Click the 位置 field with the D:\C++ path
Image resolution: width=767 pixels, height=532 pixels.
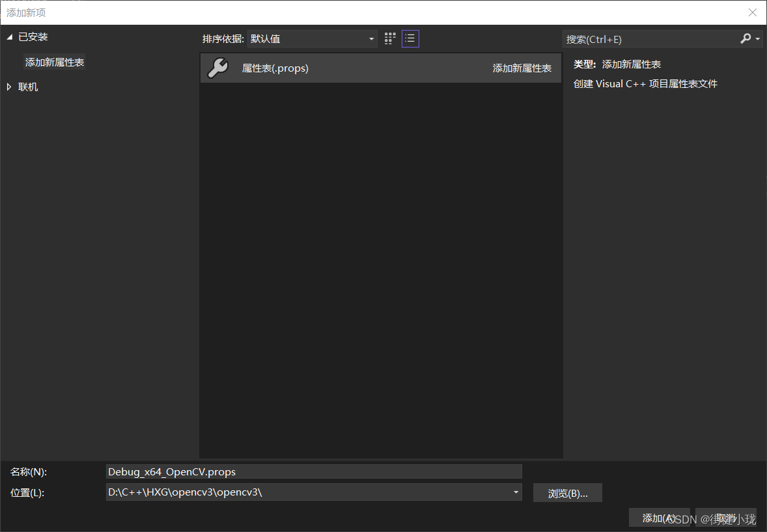[308, 492]
